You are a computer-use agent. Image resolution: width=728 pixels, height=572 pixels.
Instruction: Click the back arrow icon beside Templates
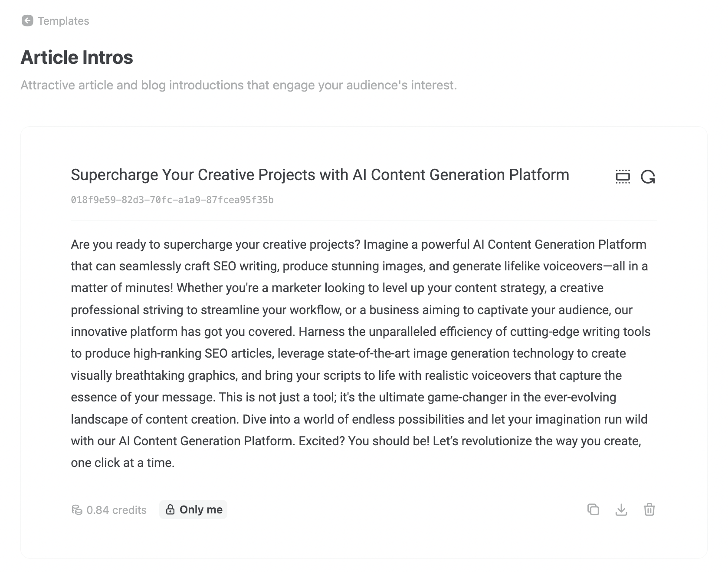(x=27, y=20)
